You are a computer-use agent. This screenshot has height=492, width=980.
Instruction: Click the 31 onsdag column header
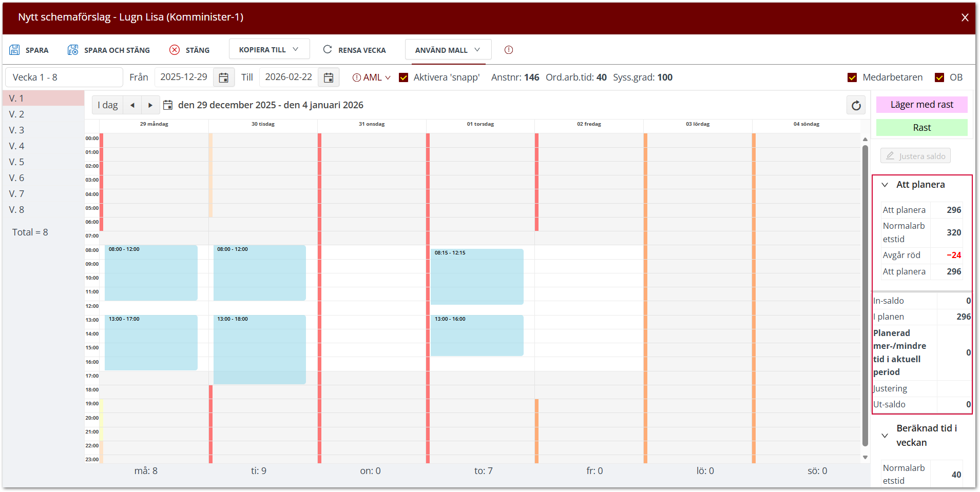(x=372, y=124)
